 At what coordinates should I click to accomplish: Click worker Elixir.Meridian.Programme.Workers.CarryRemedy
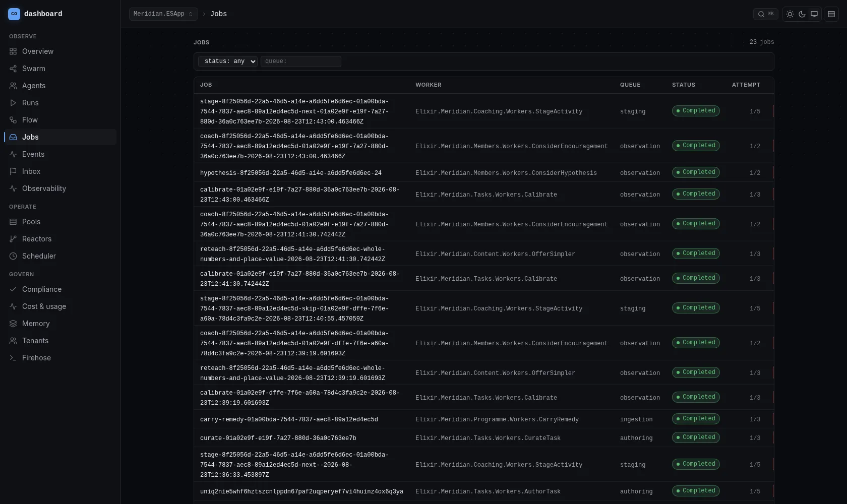(x=497, y=419)
